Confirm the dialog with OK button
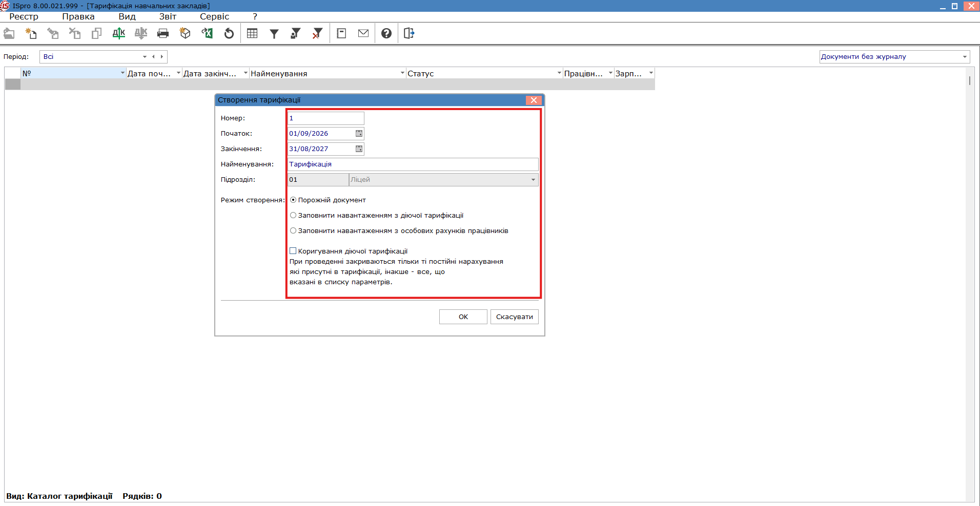 pos(463,317)
